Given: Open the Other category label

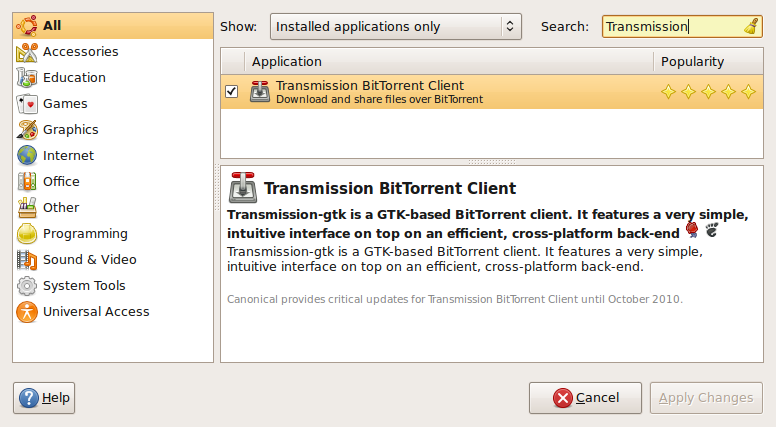Looking at the screenshot, I should 61,208.
